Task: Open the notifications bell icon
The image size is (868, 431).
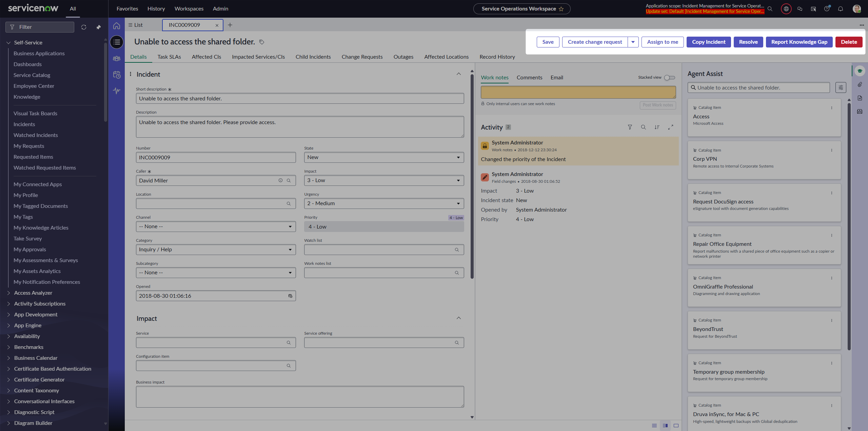Action: (841, 9)
